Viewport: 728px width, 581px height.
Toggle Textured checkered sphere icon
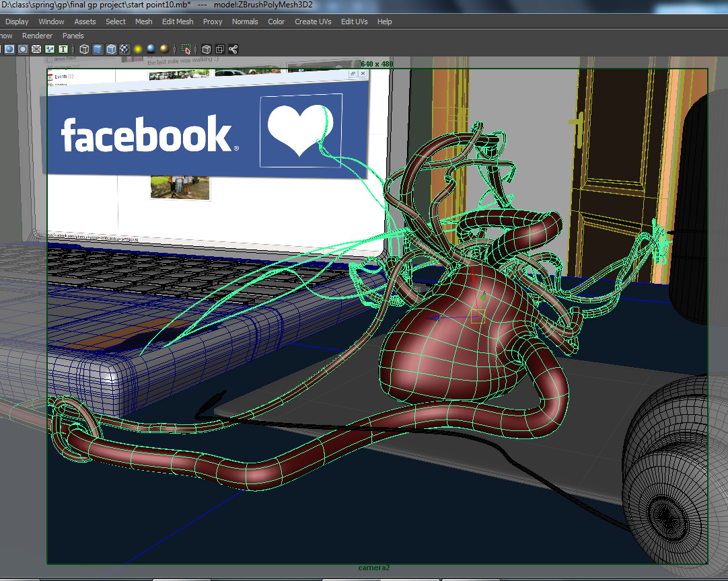click(124, 49)
